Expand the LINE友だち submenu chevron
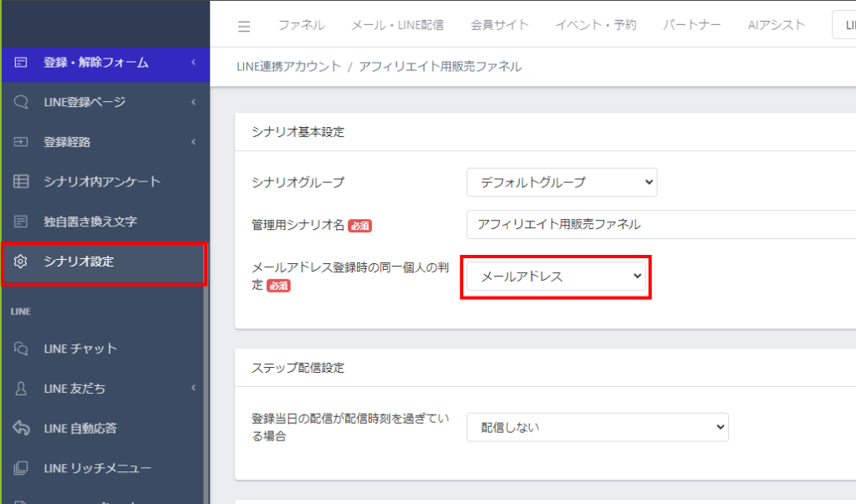The image size is (856, 504). [x=193, y=388]
